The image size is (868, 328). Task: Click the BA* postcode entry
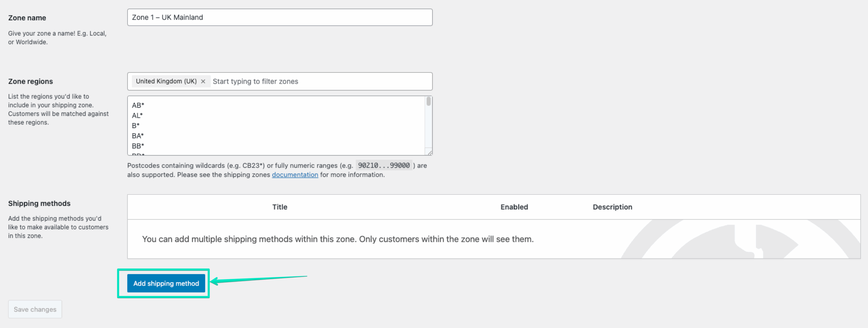(138, 136)
